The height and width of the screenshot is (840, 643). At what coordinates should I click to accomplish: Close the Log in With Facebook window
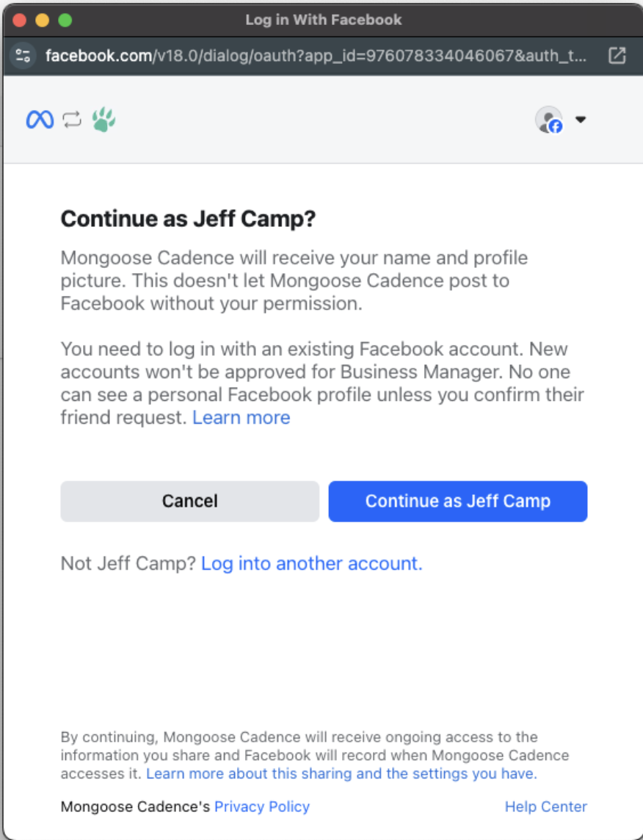[19, 20]
